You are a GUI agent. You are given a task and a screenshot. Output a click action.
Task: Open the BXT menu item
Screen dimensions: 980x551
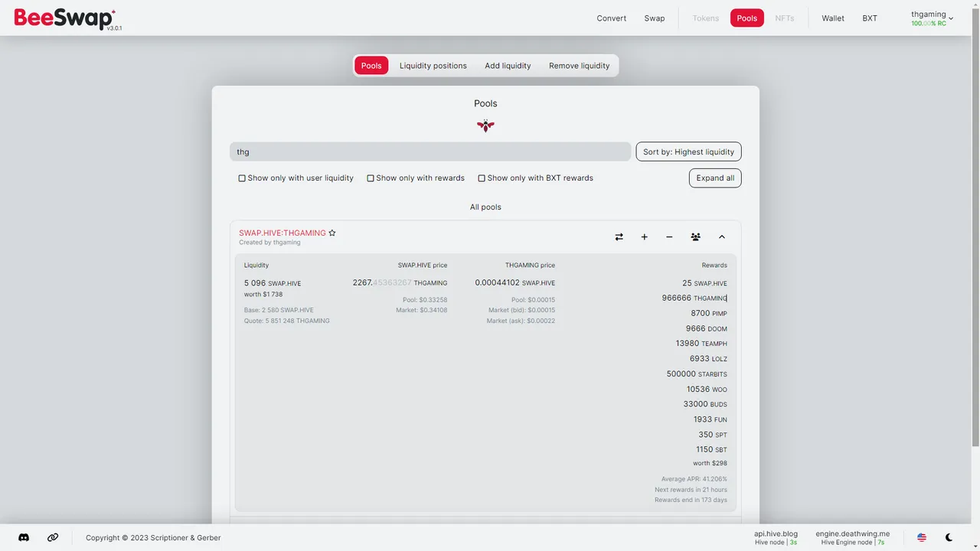pos(870,18)
